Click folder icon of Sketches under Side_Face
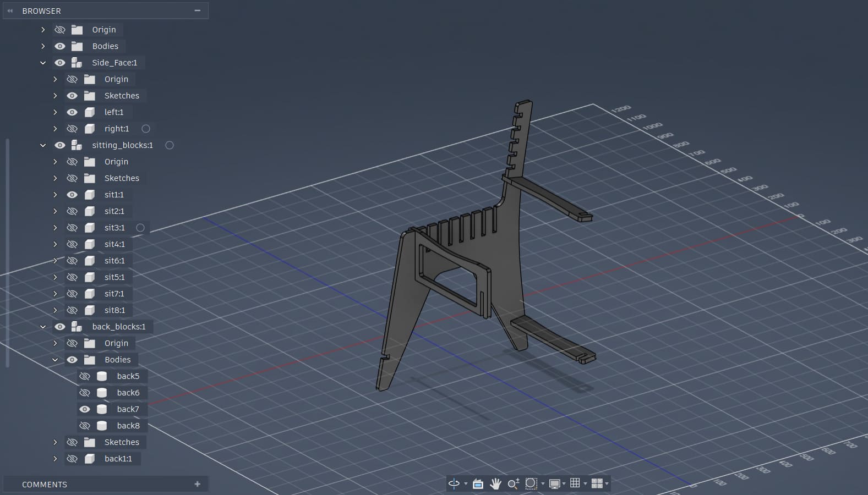This screenshot has width=868, height=495. [x=90, y=96]
